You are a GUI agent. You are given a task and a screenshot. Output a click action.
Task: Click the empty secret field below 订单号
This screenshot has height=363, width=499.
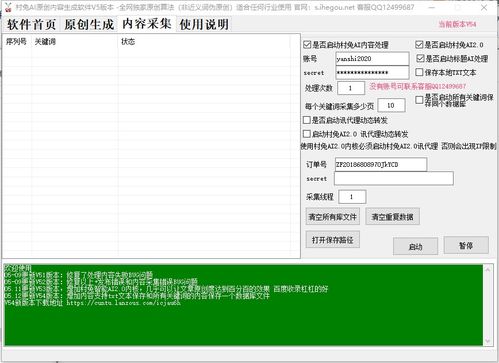(x=394, y=178)
